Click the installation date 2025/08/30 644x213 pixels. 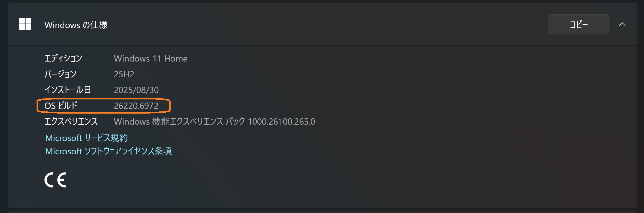pyautogui.click(x=136, y=90)
